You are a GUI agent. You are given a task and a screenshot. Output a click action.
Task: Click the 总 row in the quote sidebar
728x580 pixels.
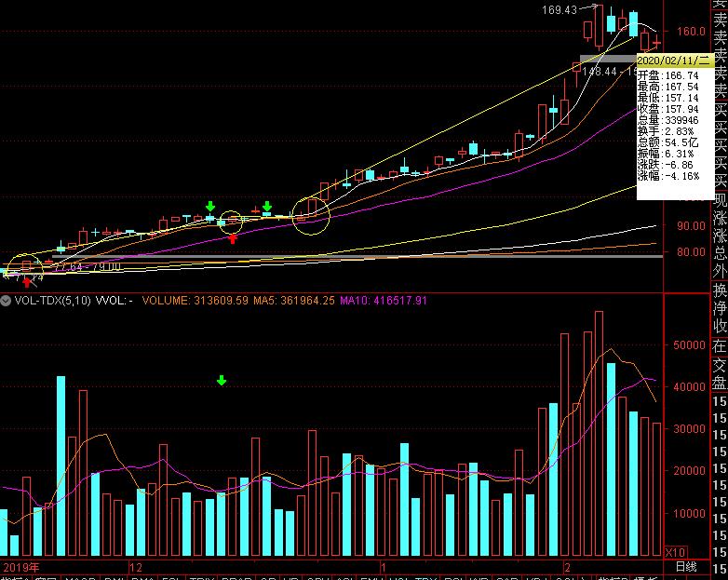click(x=721, y=252)
